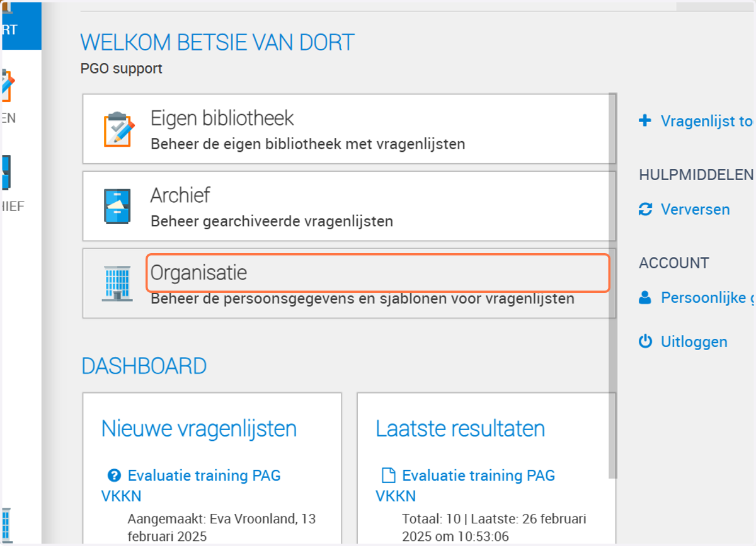Click the Organisatie building icon
Image resolution: width=756 pixels, height=546 pixels.
[117, 283]
